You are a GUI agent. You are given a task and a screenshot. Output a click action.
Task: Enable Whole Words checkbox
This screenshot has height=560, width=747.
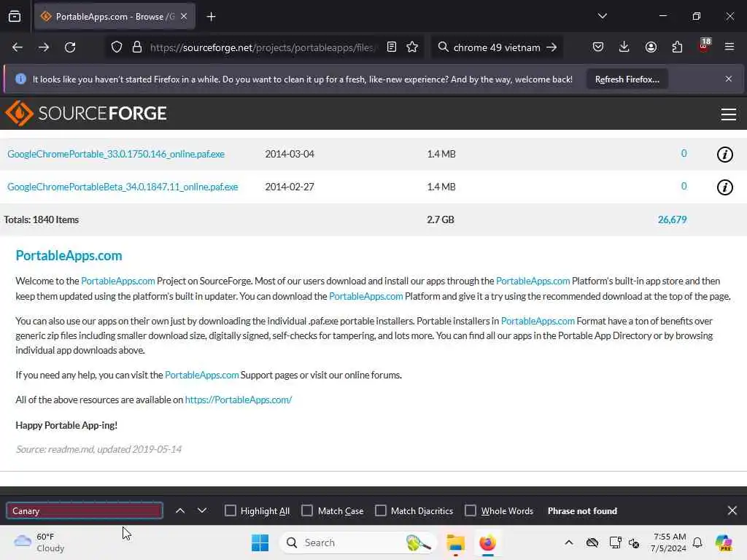pos(471,511)
